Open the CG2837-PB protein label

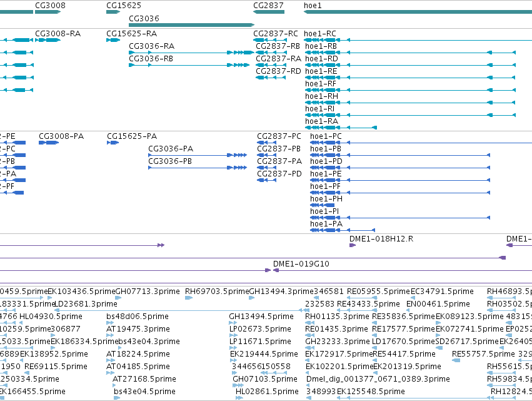tap(279, 149)
